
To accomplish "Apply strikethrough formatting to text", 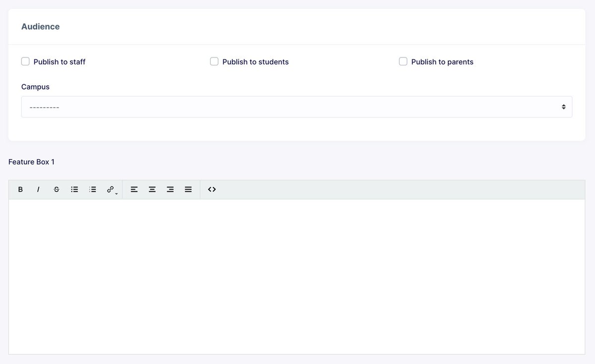I will click(x=57, y=190).
